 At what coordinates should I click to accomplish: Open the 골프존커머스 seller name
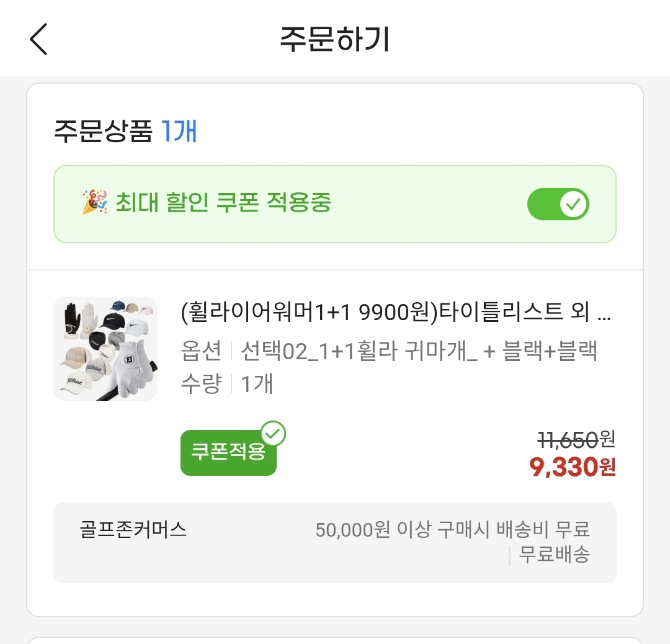click(133, 530)
